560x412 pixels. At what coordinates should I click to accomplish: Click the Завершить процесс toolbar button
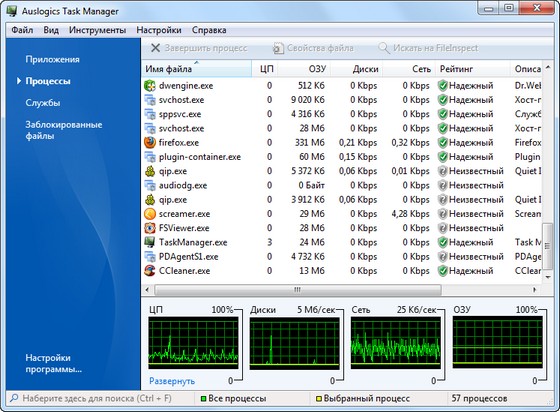199,48
